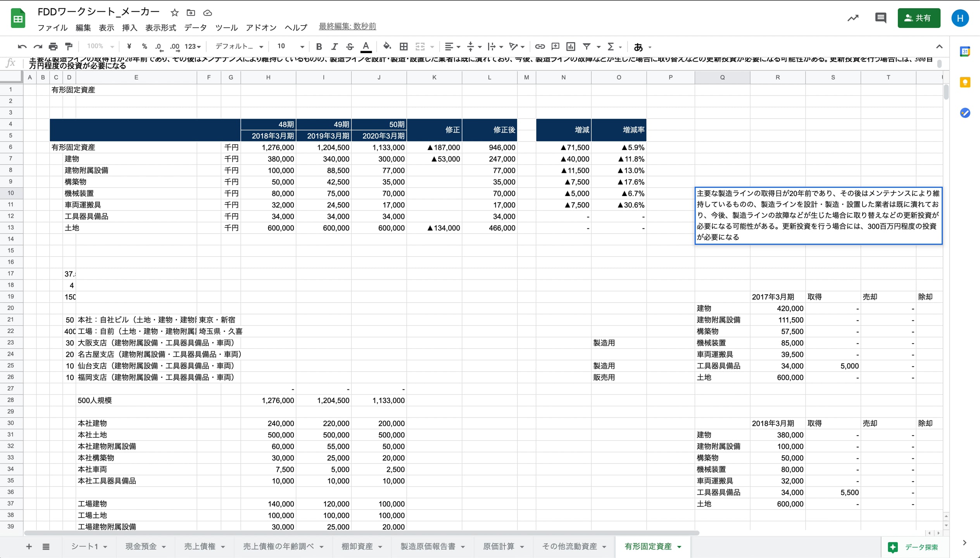Screen dimensions: 980x558
Task: Click the green 共有 share button
Action: (919, 18)
